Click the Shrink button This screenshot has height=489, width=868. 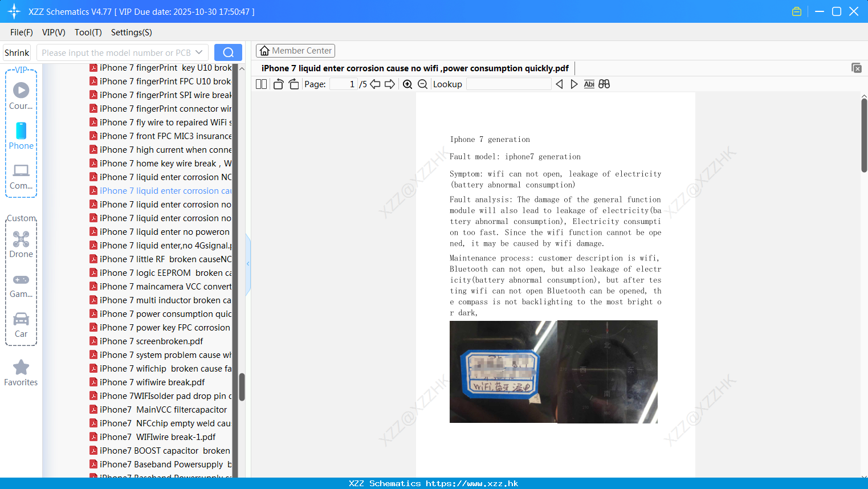click(x=17, y=52)
